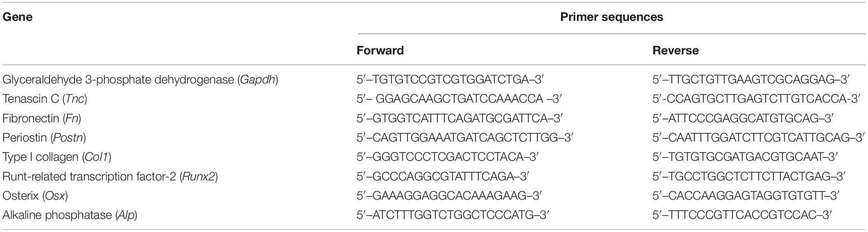
Task: Click the Col1 forward primer sequence
Action: (x=448, y=157)
